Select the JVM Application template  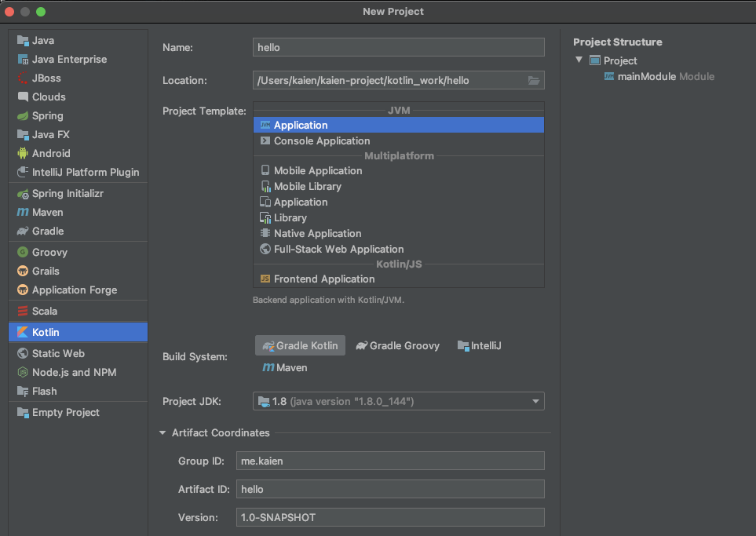point(399,126)
